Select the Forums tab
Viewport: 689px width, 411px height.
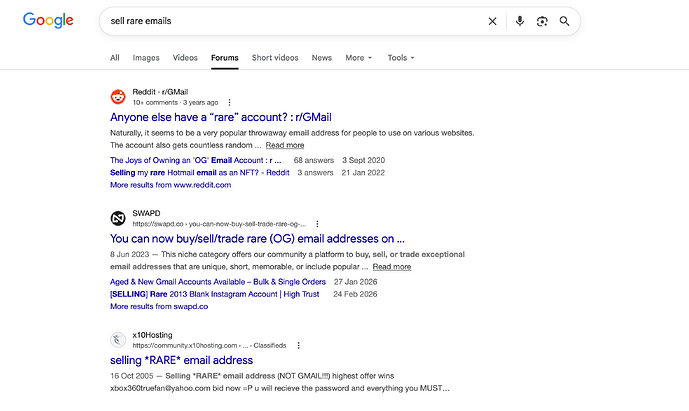point(225,58)
